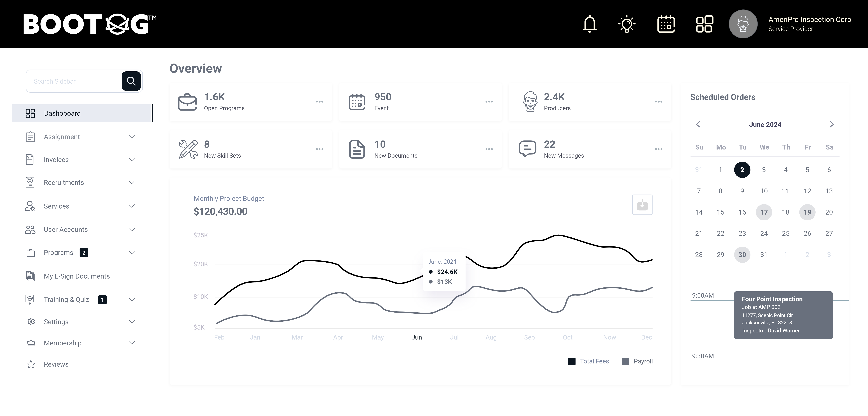Click the Jun label on chart axis
This screenshot has width=868, height=416.
pos(417,337)
